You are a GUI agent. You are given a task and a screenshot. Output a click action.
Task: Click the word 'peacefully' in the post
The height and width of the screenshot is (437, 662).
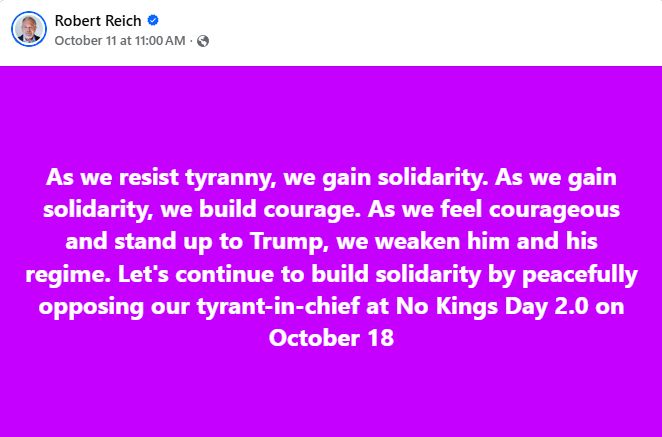pyautogui.click(x=580, y=275)
